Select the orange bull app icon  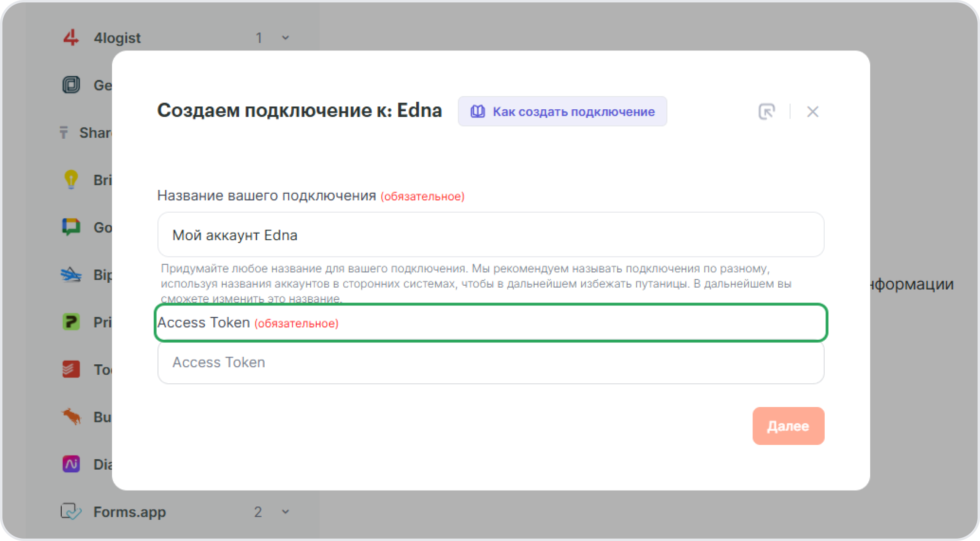click(71, 417)
